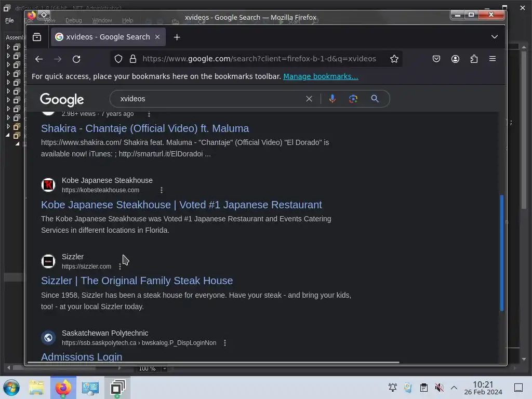The width and height of the screenshot is (532, 399).
Task: Open the notifications bell tray icon
Action: point(393,388)
